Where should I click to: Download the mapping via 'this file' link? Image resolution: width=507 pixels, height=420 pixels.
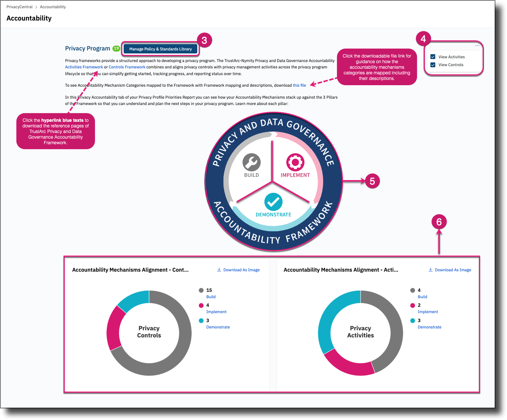[299, 85]
